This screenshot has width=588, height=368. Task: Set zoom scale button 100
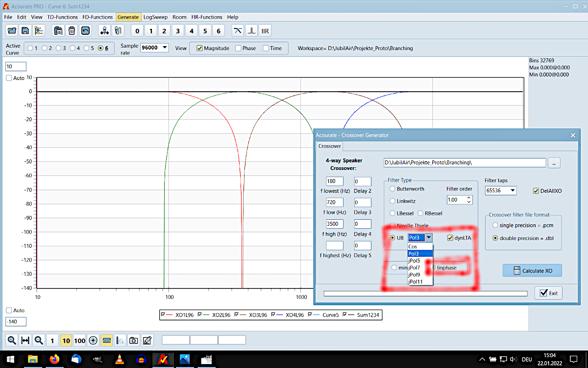click(x=80, y=340)
